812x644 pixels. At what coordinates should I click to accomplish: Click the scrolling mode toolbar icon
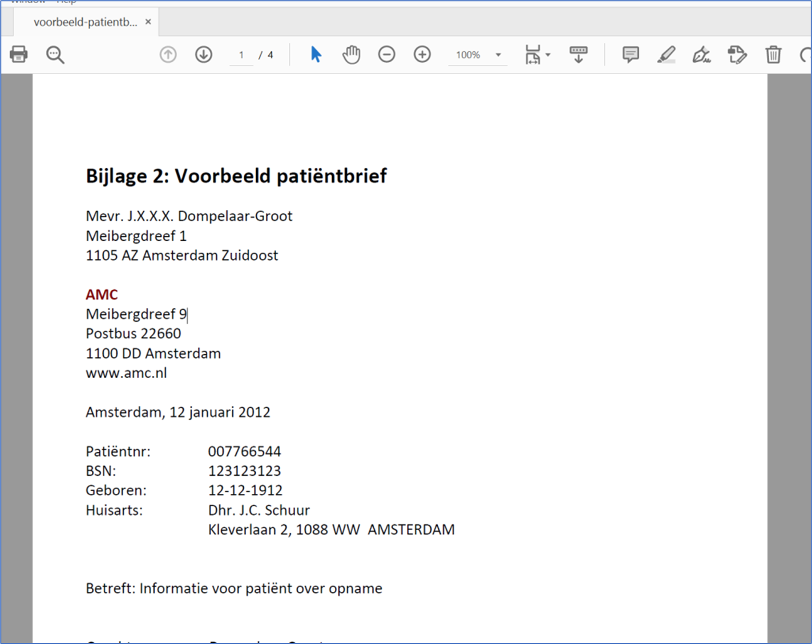tap(578, 55)
